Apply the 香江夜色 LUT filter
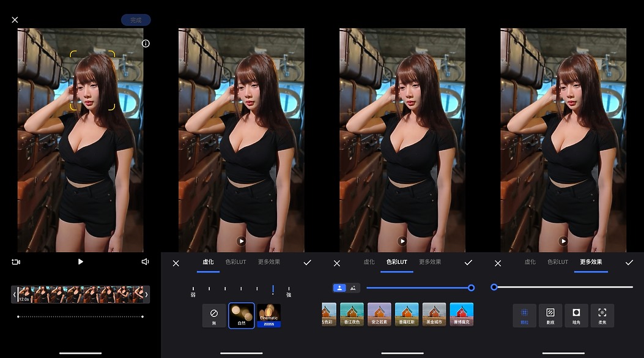 click(352, 315)
